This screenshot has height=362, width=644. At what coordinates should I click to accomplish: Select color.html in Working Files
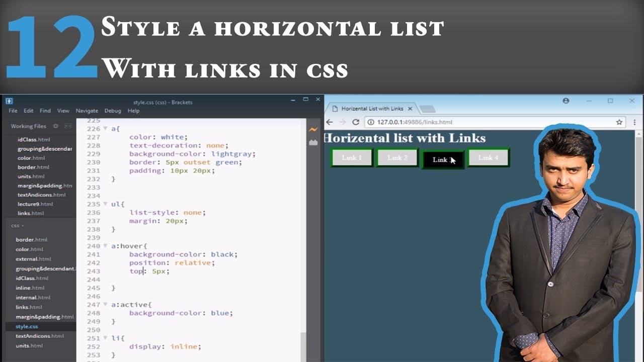tap(32, 158)
